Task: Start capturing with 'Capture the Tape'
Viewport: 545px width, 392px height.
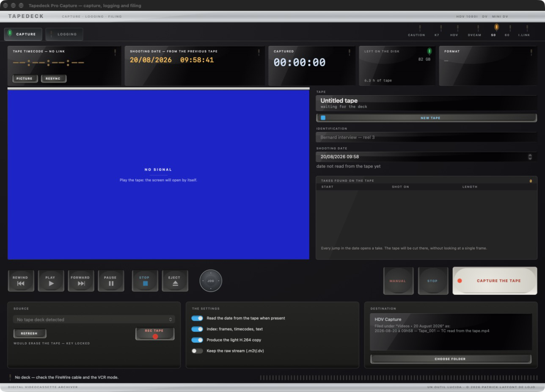Action: 495,281
